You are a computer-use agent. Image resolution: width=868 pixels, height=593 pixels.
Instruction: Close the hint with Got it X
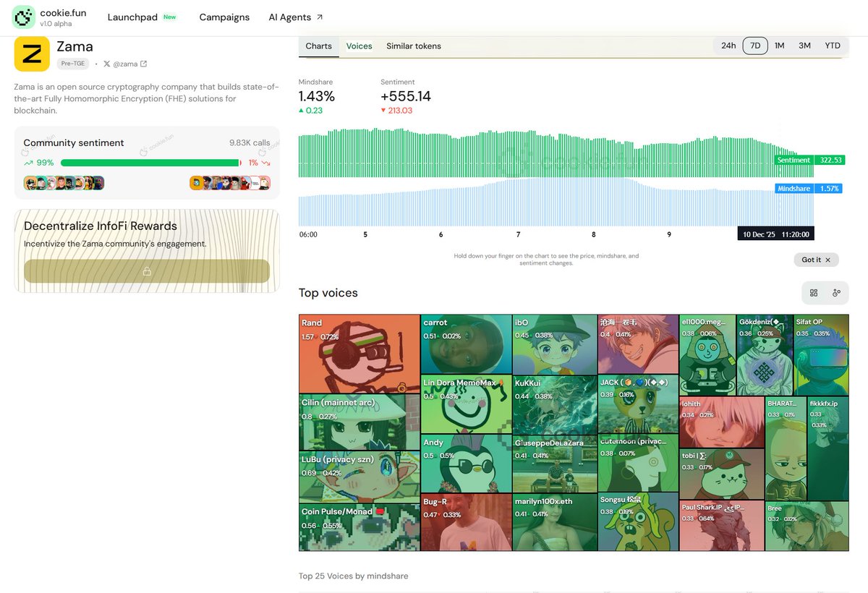pyautogui.click(x=816, y=260)
